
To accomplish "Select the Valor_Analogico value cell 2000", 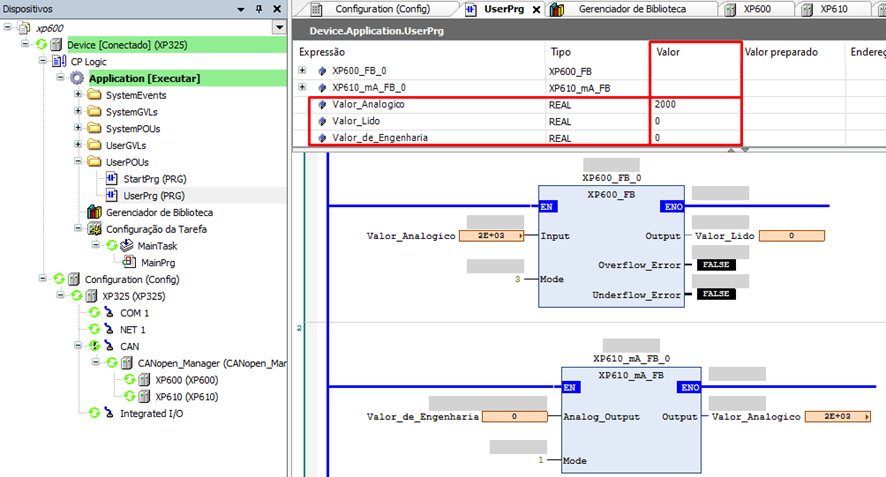I will tap(694, 104).
